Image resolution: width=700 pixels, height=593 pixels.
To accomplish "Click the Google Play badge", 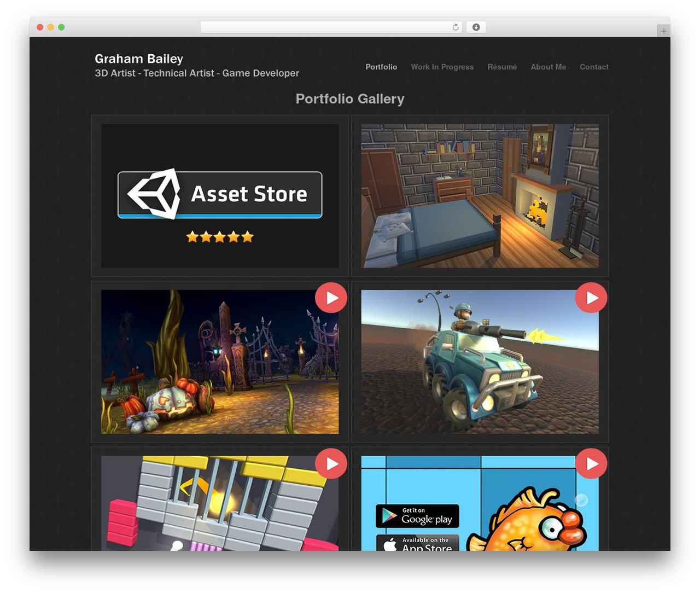I will pos(417,516).
